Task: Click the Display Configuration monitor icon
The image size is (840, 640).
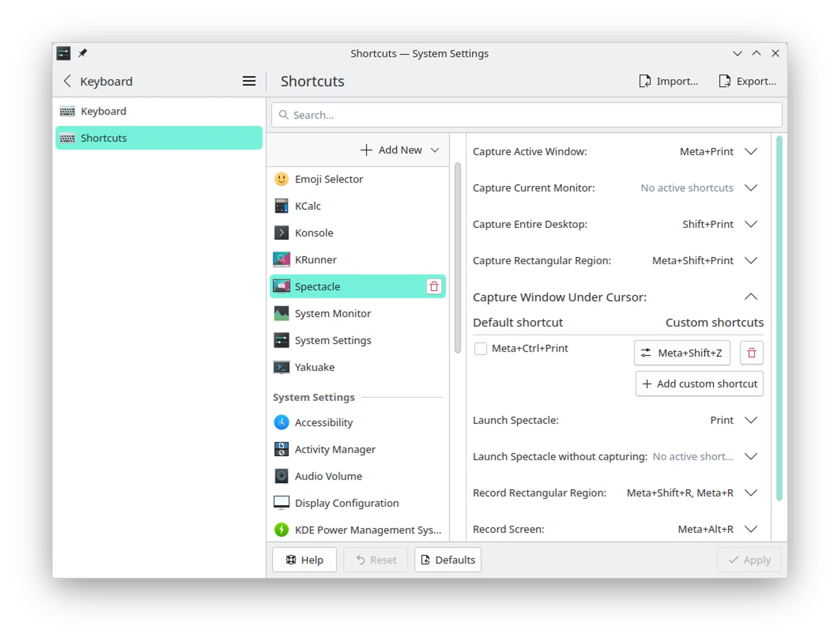Action: [x=281, y=503]
